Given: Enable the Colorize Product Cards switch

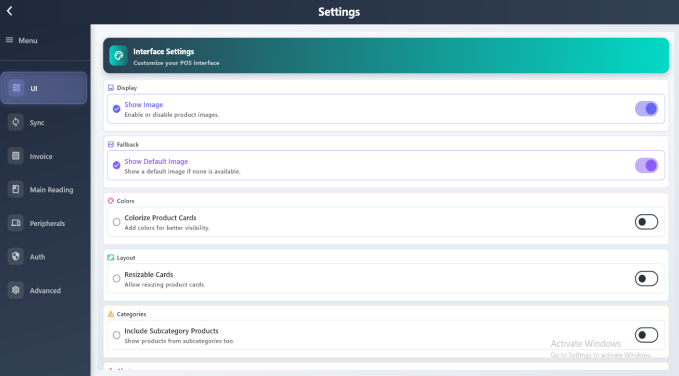Looking at the screenshot, I should [x=646, y=222].
